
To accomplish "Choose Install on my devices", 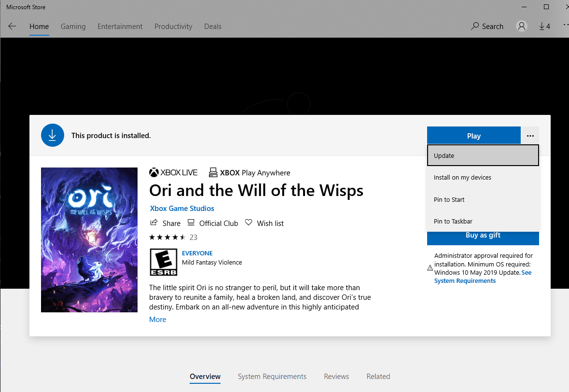I will point(483,177).
